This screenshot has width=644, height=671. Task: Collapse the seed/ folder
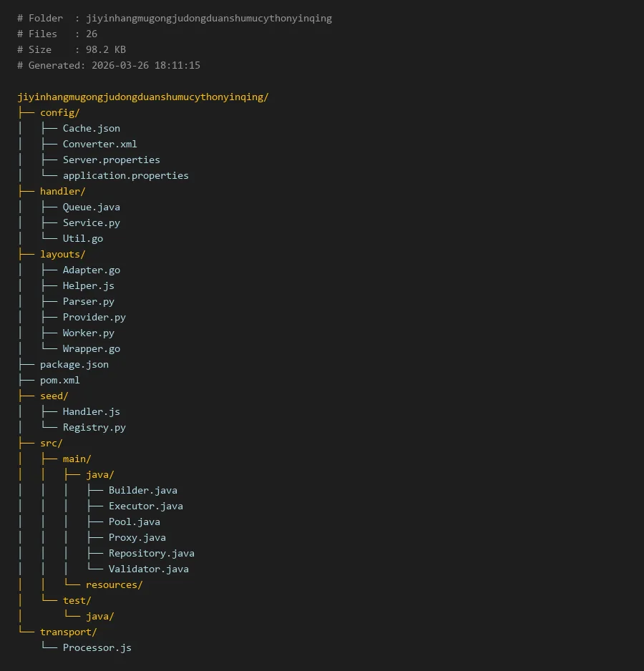coord(54,396)
